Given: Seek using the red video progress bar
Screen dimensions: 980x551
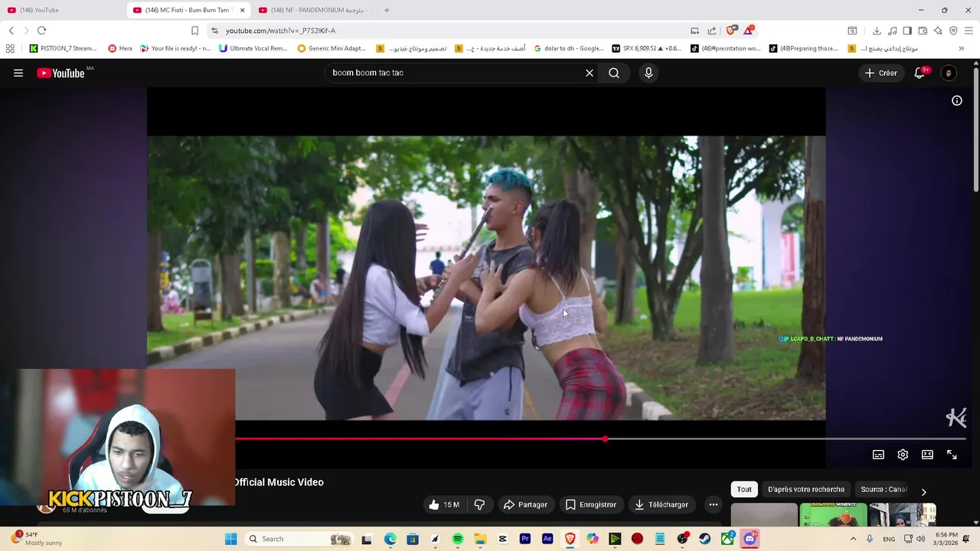Looking at the screenshot, I should point(420,439).
